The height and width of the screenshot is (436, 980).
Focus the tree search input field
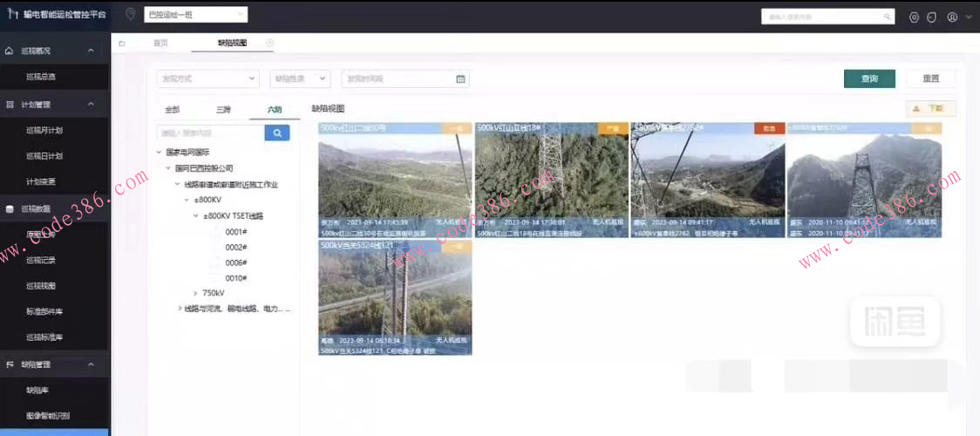point(211,133)
